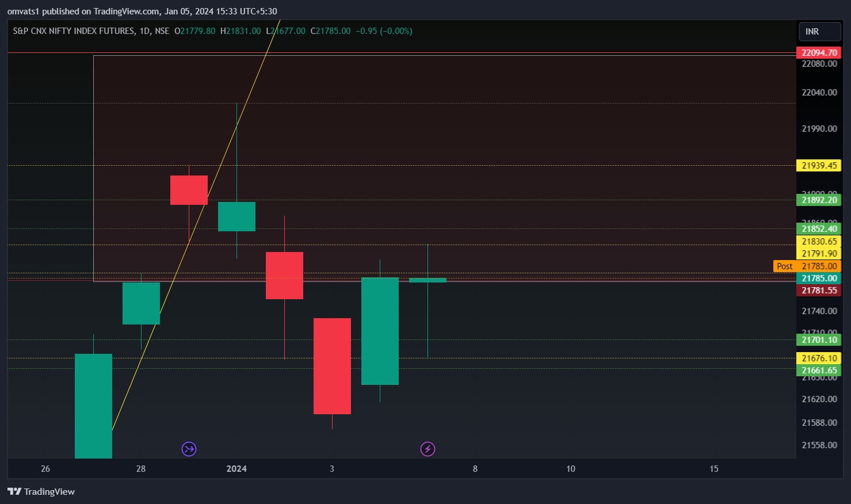Click the large red candle near date 3
Image resolution: width=851 pixels, height=504 pixels.
coord(332,366)
